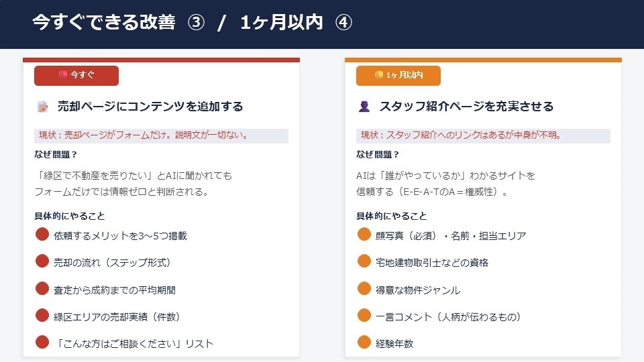Click orange bullet next to 宅地建物取引士などの資格
Viewport: 644px width, 362px height.
tap(364, 261)
